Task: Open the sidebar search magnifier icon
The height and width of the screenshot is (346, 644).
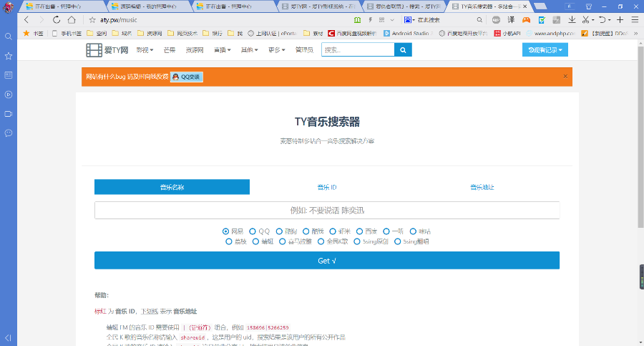Action: [x=8, y=37]
